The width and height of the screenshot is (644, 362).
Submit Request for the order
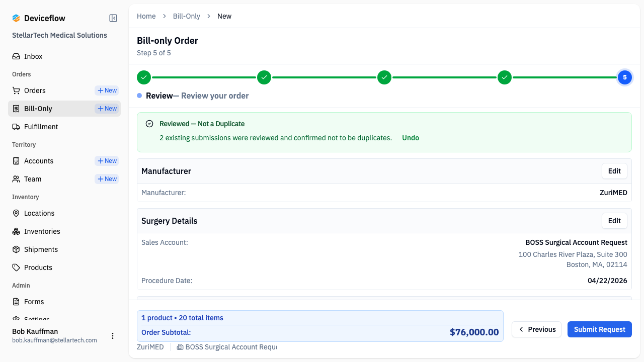click(x=600, y=329)
